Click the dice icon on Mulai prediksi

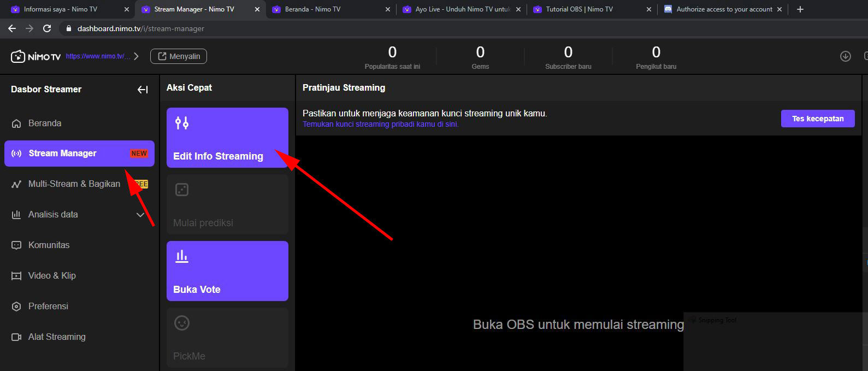tap(182, 190)
